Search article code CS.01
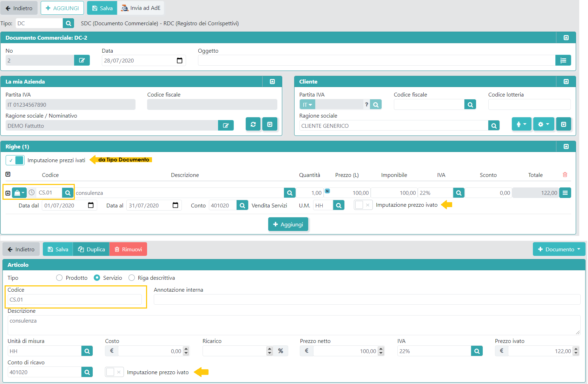588x384 pixels. tap(68, 193)
